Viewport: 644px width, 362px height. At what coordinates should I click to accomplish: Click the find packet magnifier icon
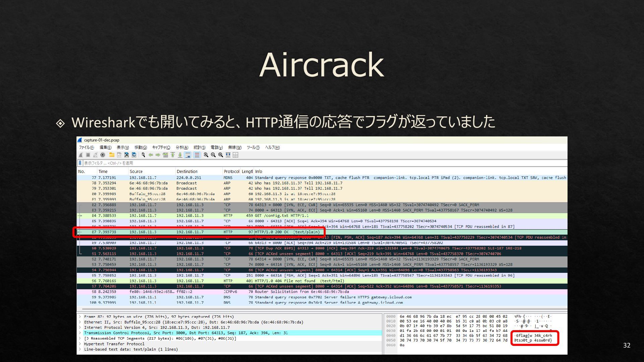point(143,155)
